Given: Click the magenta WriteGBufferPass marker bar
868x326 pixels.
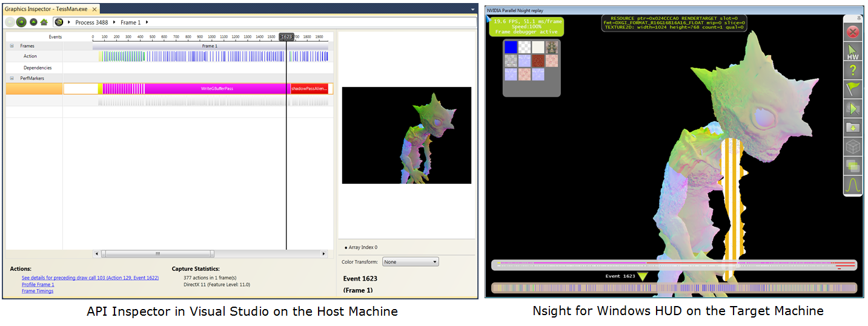Looking at the screenshot, I should coord(217,89).
